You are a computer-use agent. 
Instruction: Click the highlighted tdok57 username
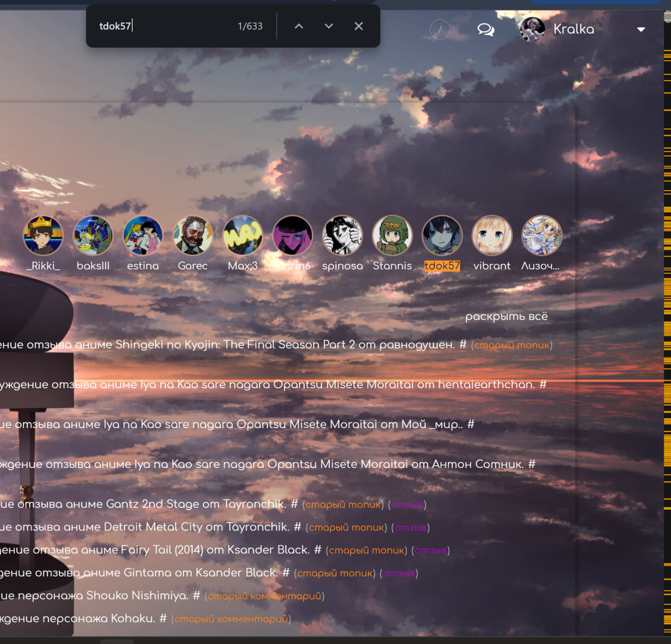[x=442, y=266]
